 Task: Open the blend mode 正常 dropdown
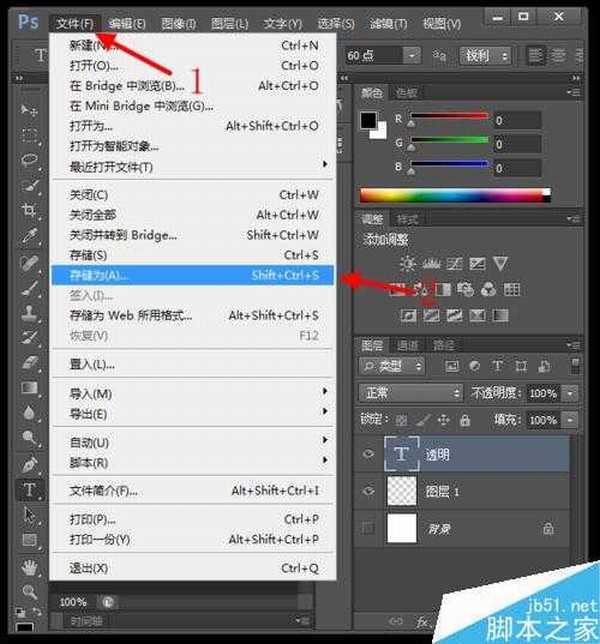[x=410, y=393]
